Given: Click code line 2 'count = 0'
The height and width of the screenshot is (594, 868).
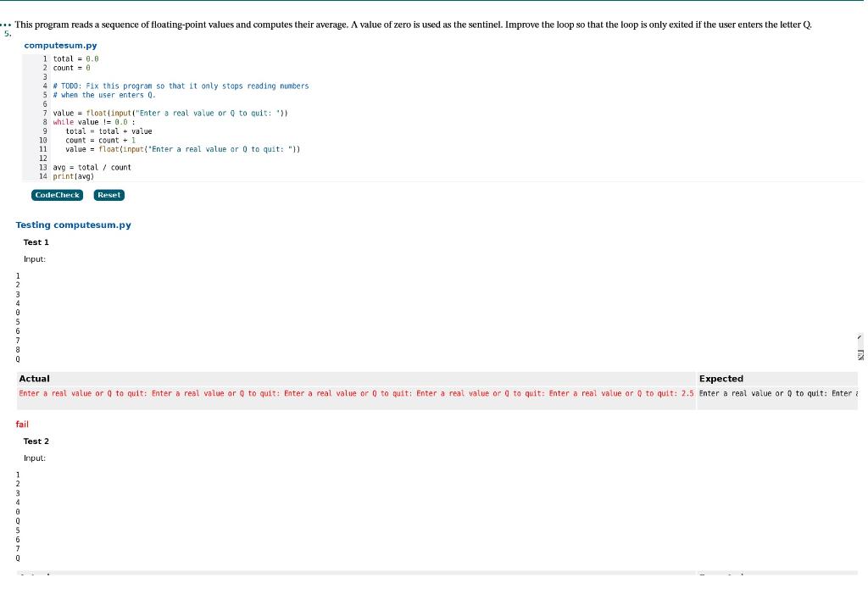Looking at the screenshot, I should tap(71, 68).
